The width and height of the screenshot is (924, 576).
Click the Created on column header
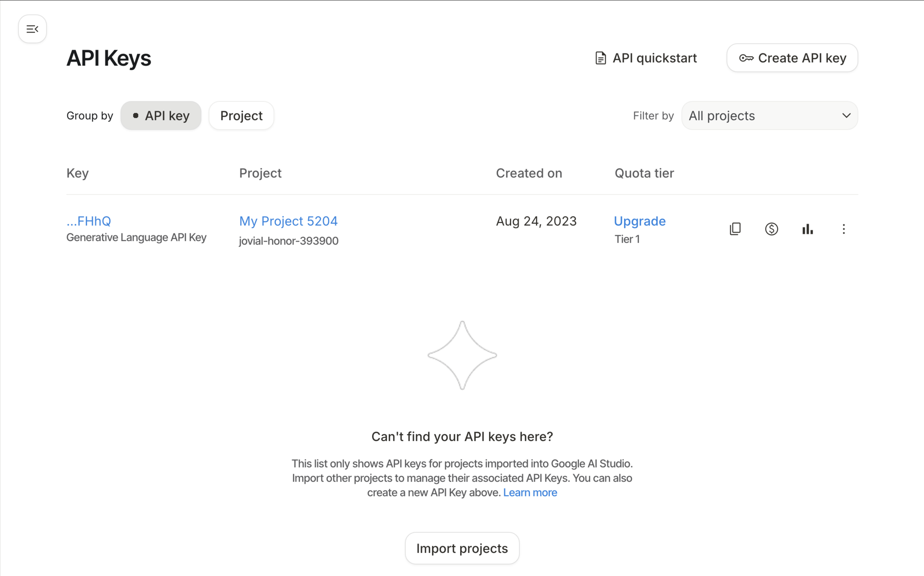[529, 173]
